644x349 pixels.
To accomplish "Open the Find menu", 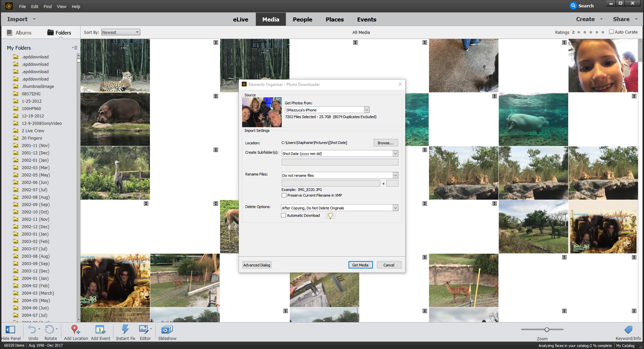I will [48, 6].
